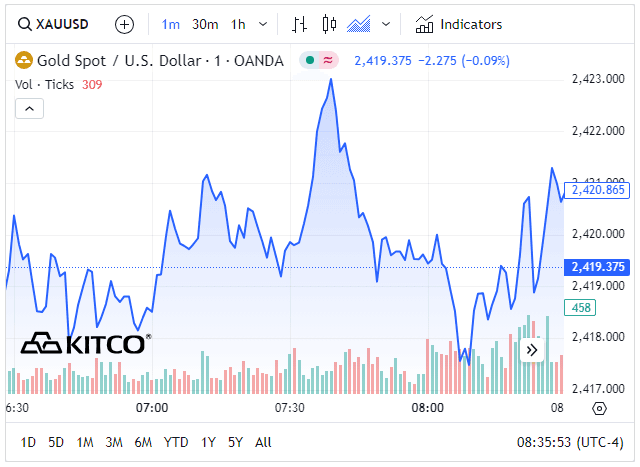Select the All date range
The height and width of the screenshot is (467, 640).
click(x=263, y=442)
